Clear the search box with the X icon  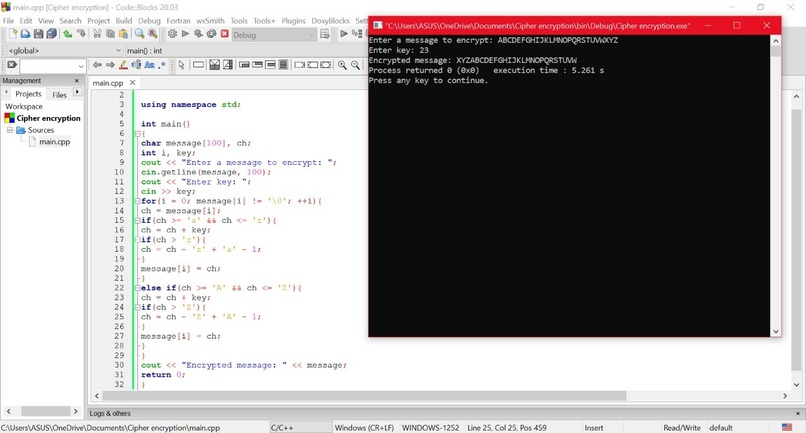tap(11, 65)
